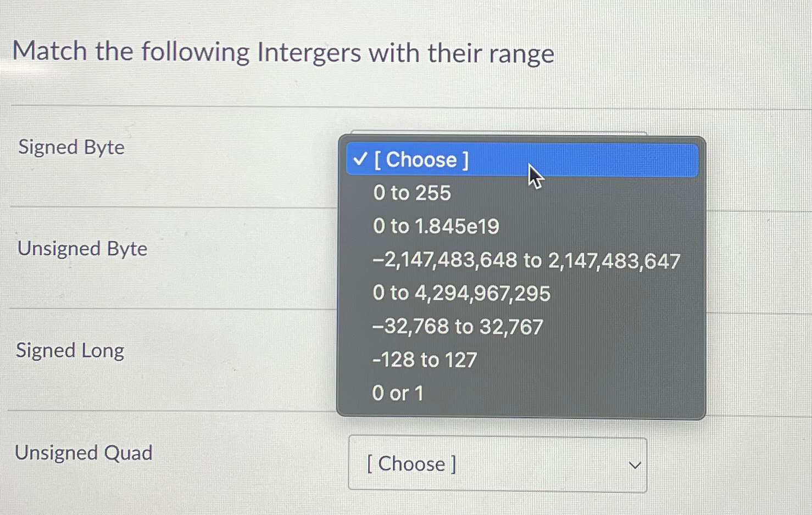The height and width of the screenshot is (515, 812).
Task: Select the highlighted [ Choose ] entry
Action: 420,160
